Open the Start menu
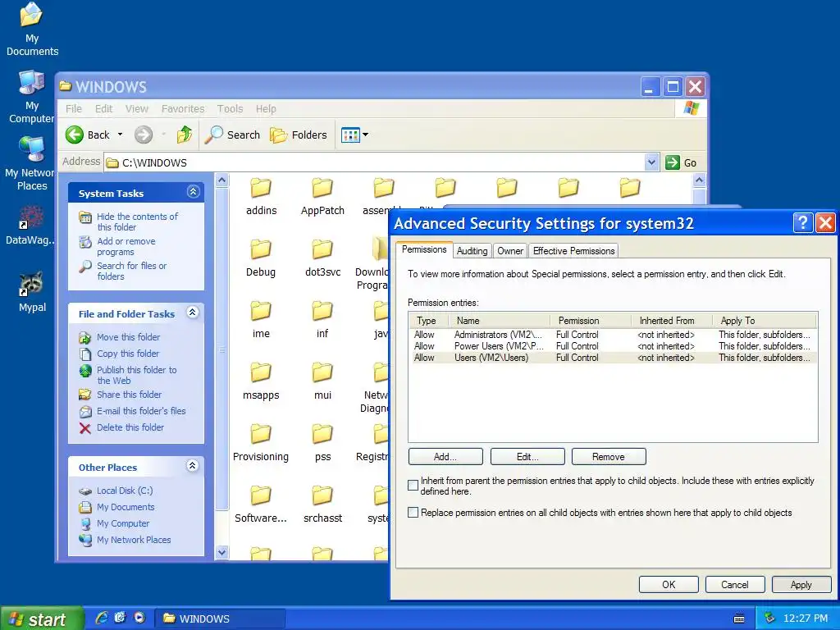Viewport: 840px width, 630px height. (x=42, y=619)
